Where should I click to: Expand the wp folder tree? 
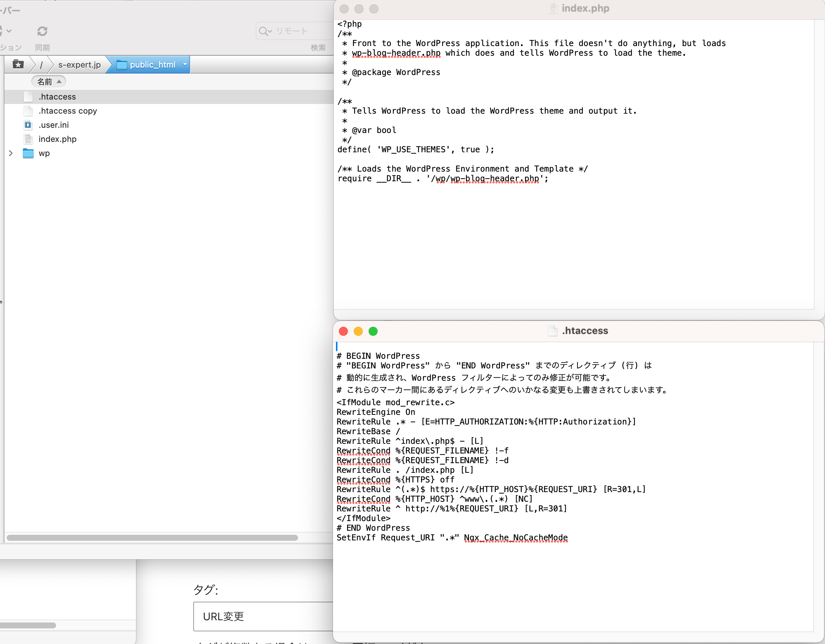10,153
